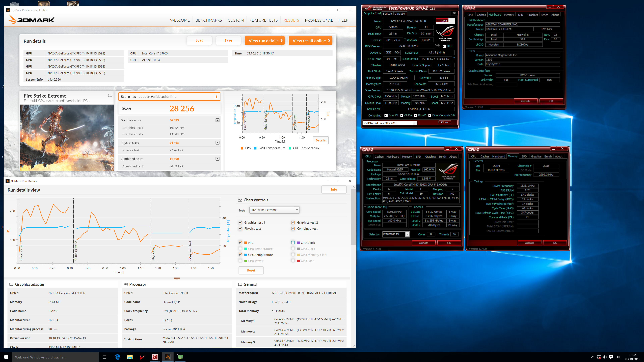
Task: Disable the GPU Temperature chart series
Action: click(x=240, y=255)
